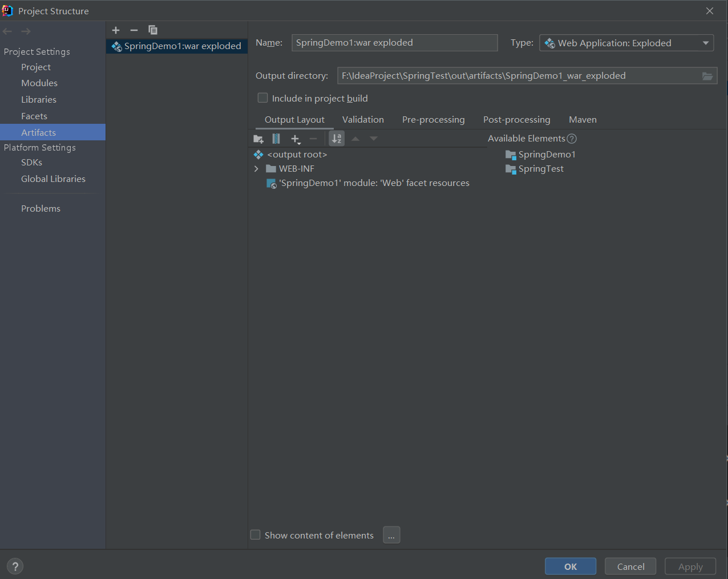The image size is (728, 579).
Task: Click the browse folder icon for Output directory
Action: click(707, 76)
